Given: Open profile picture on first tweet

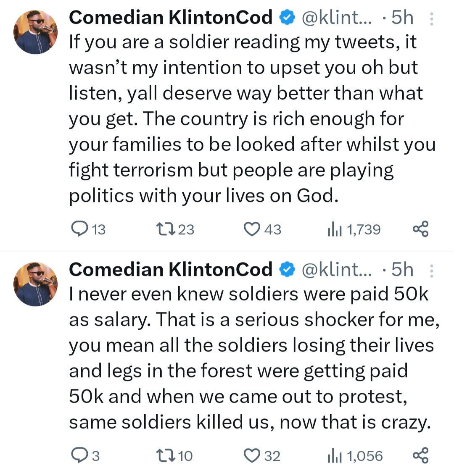Looking at the screenshot, I should (x=35, y=32).
